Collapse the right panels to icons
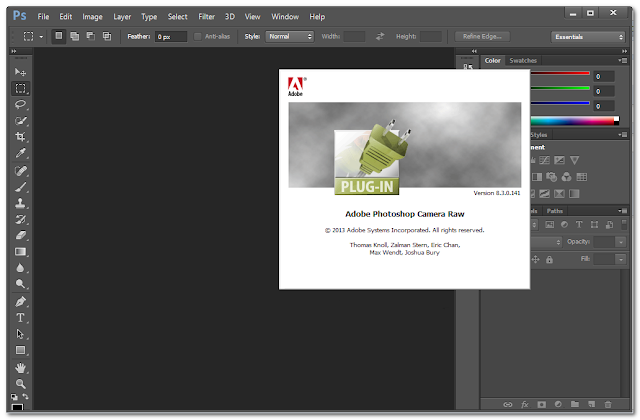This screenshot has height=420, width=640. 624,51
